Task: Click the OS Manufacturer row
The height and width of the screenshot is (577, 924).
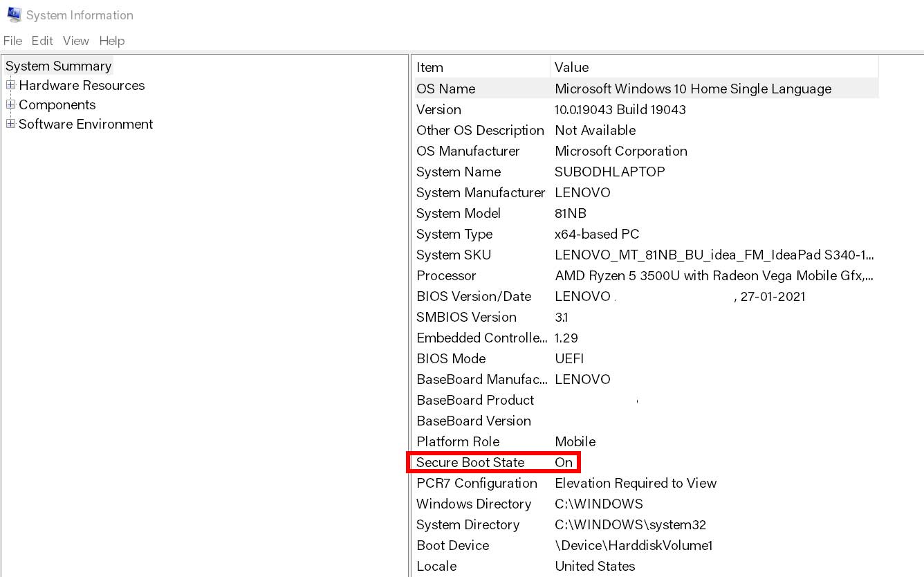Action: [646, 151]
